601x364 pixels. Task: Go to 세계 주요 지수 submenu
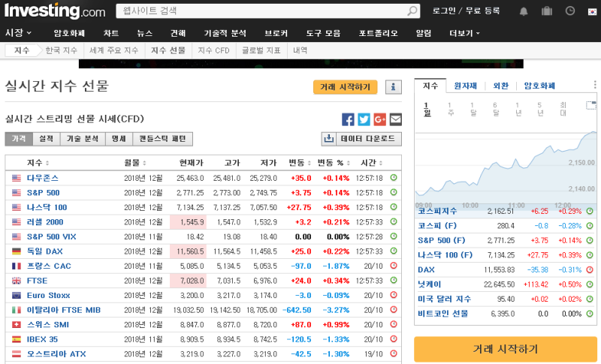(114, 50)
